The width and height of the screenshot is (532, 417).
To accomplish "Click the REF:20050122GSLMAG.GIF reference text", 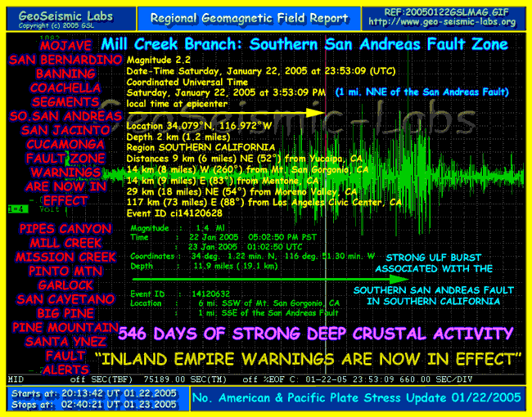I will tap(447, 12).
